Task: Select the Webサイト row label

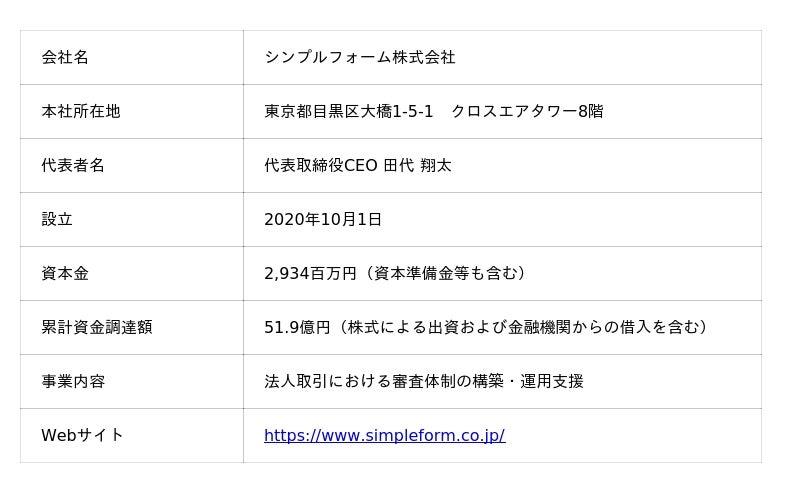Action: [x=82, y=436]
